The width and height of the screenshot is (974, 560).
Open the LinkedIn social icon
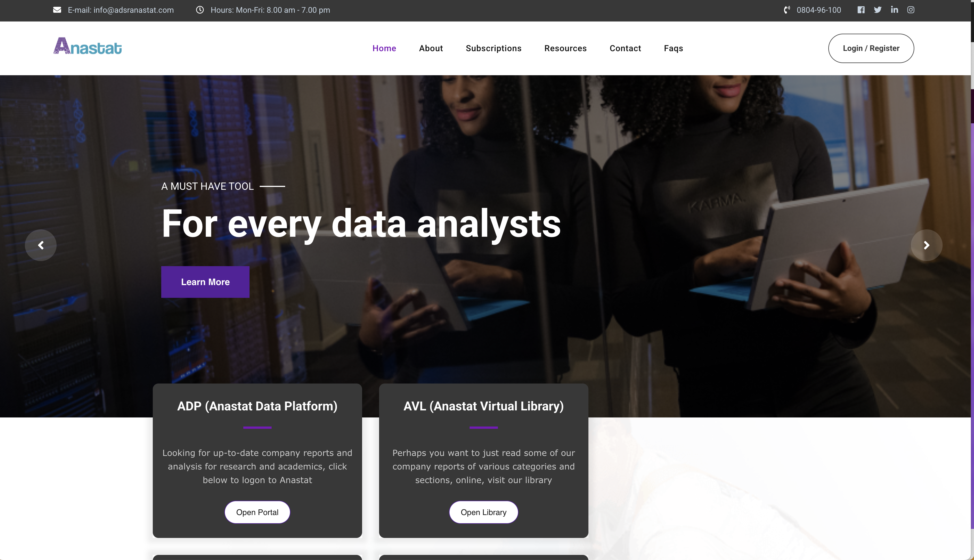pyautogui.click(x=895, y=10)
